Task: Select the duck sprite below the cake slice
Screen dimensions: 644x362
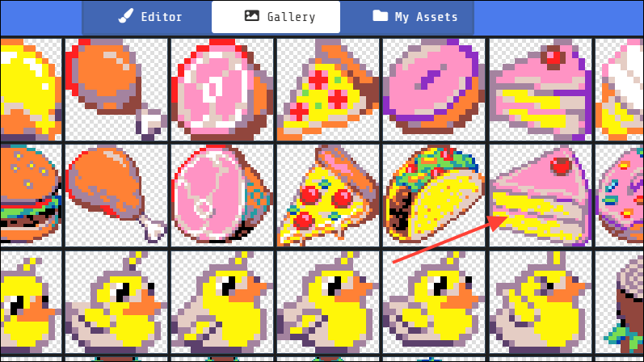Action: point(541,302)
